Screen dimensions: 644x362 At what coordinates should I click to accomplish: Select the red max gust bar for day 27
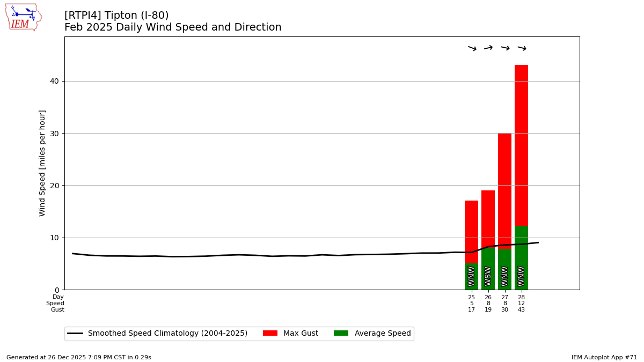504,190
